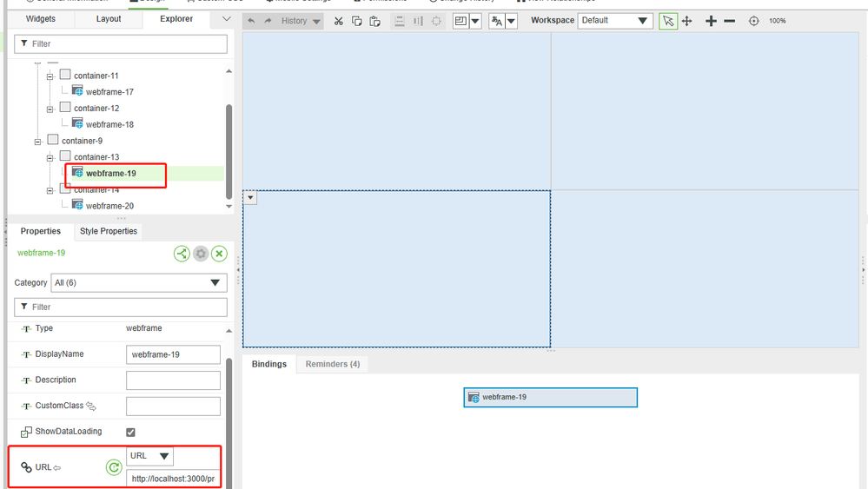Screen dimensions: 868x489
Task: Click the Paste clipboard icon
Action: pos(374,21)
